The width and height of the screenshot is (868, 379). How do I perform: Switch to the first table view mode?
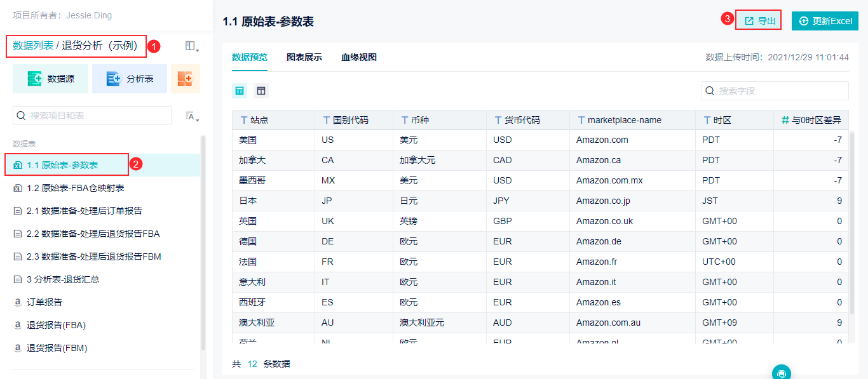(240, 91)
